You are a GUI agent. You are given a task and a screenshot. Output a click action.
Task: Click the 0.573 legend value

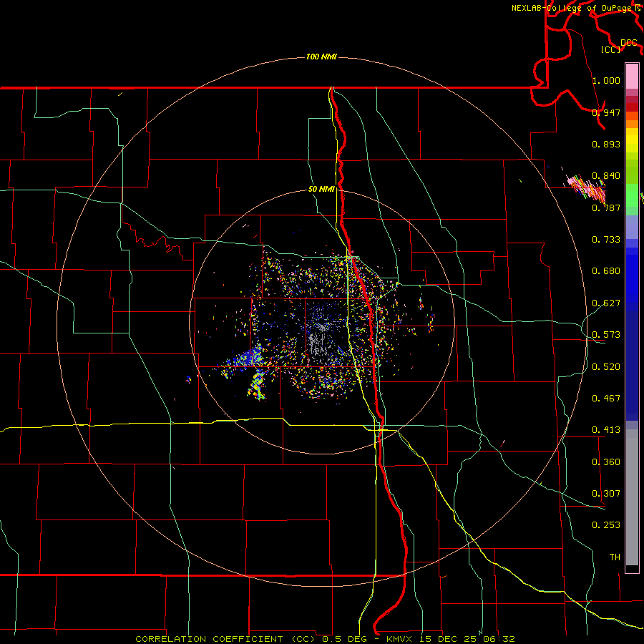(x=606, y=335)
